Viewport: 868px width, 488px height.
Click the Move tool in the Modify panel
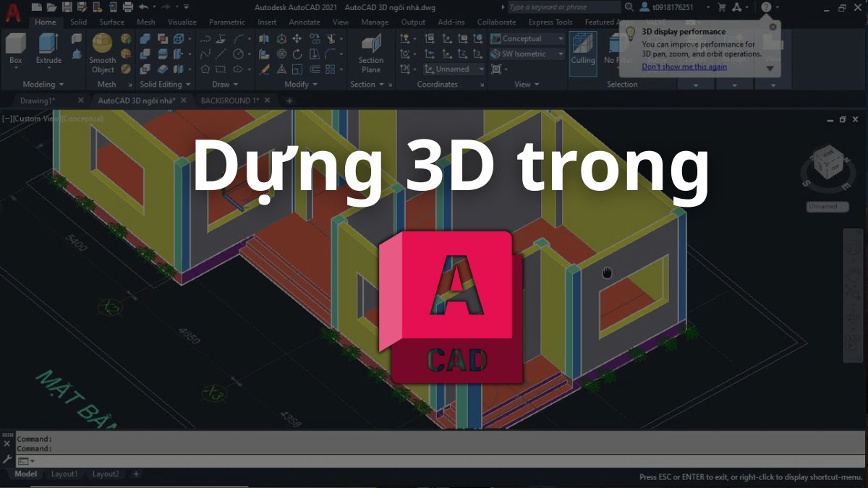[298, 38]
